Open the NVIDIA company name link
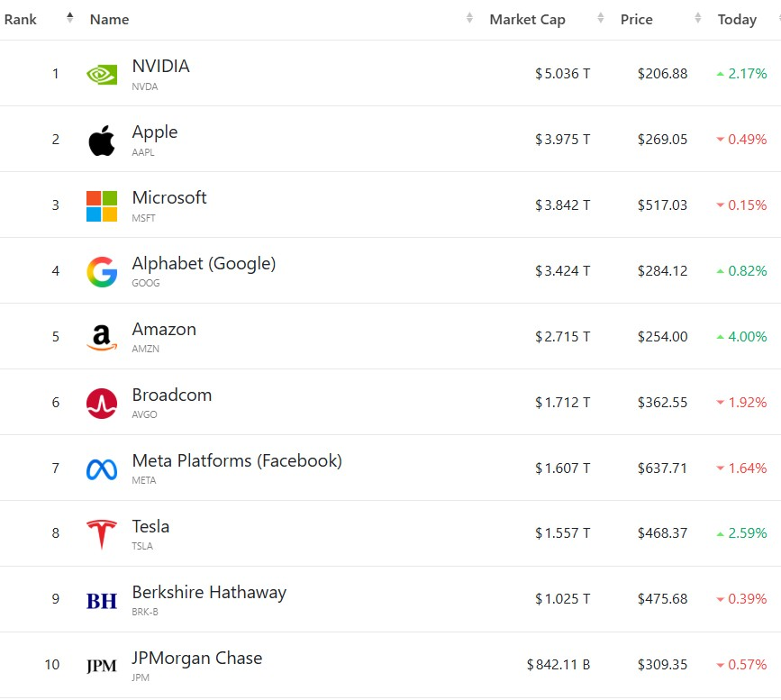Image resolution: width=781 pixels, height=700 pixels. [x=160, y=66]
